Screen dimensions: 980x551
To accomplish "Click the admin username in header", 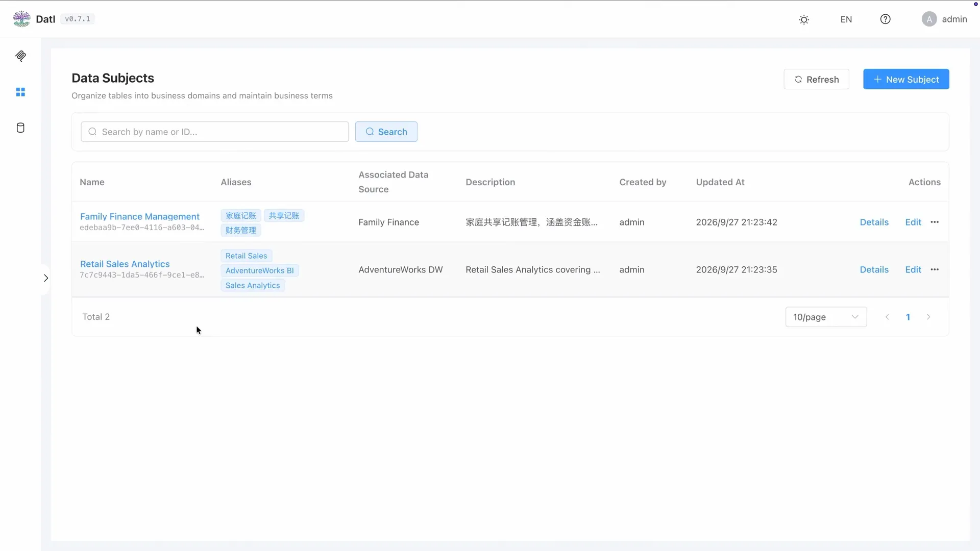I will pos(954,19).
